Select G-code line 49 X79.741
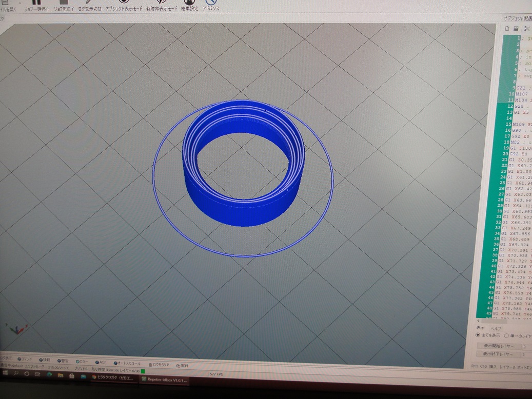The height and width of the screenshot is (399, 532). (x=511, y=314)
